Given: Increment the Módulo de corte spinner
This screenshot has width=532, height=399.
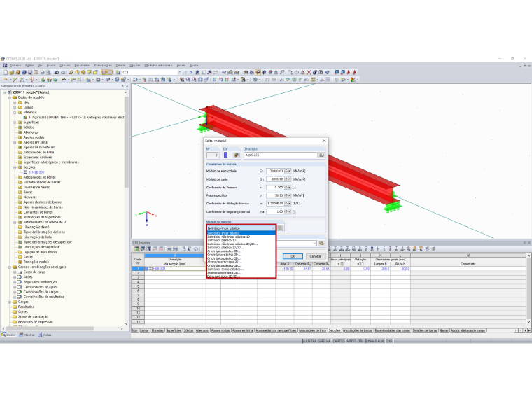Looking at the screenshot, I should tap(286, 178).
